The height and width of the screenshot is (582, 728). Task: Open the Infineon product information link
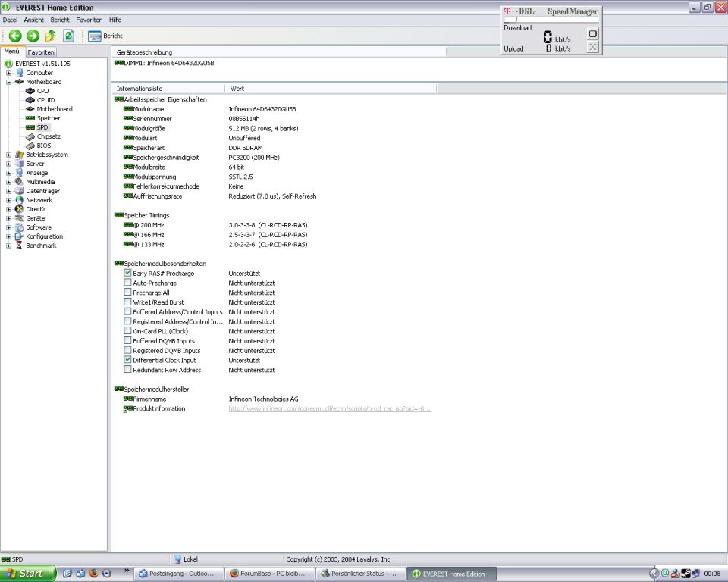click(x=330, y=409)
